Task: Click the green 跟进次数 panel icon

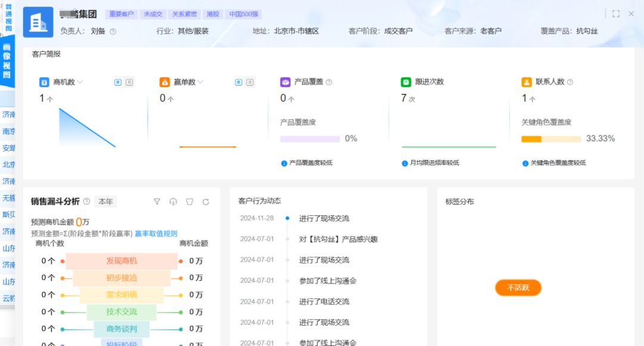Action: 405,82
